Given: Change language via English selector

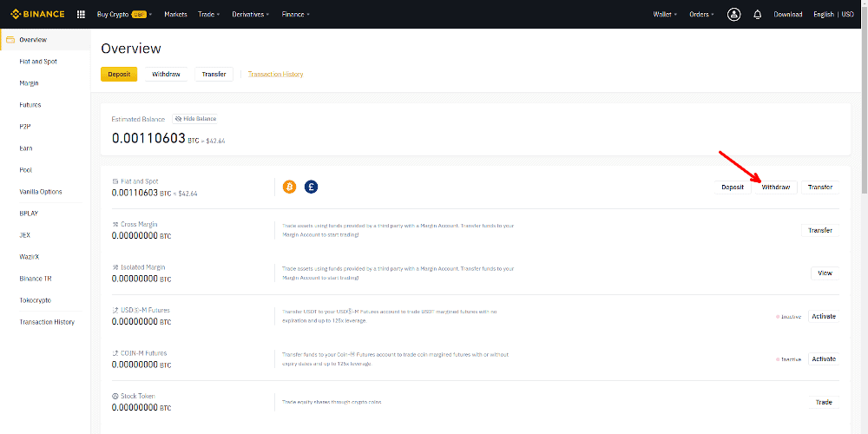Looking at the screenshot, I should pos(824,15).
